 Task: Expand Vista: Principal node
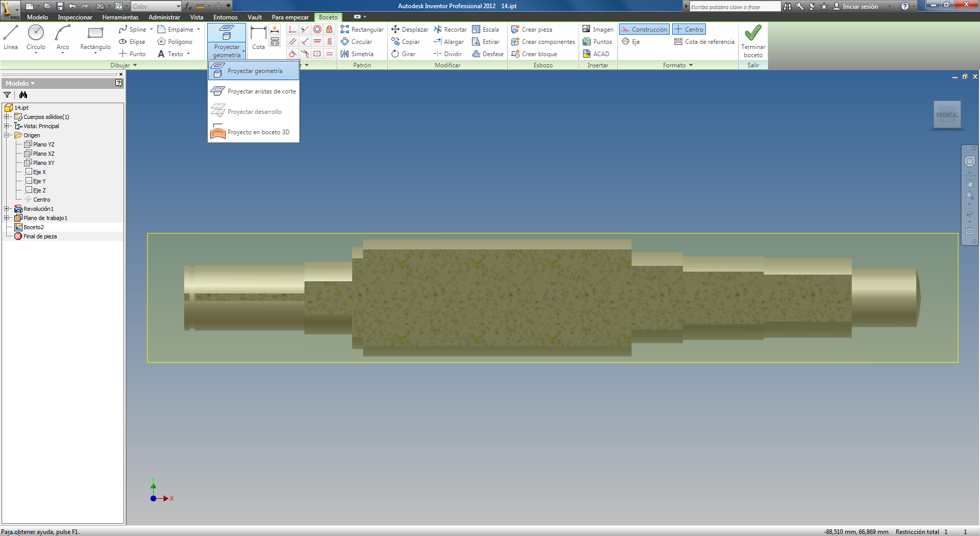7,126
